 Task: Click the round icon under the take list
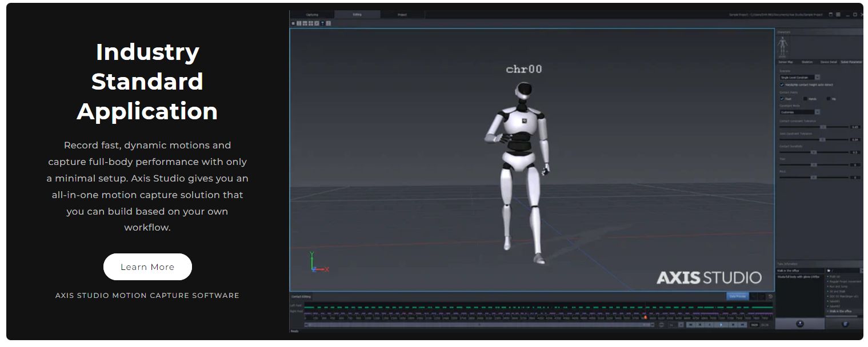point(846,324)
